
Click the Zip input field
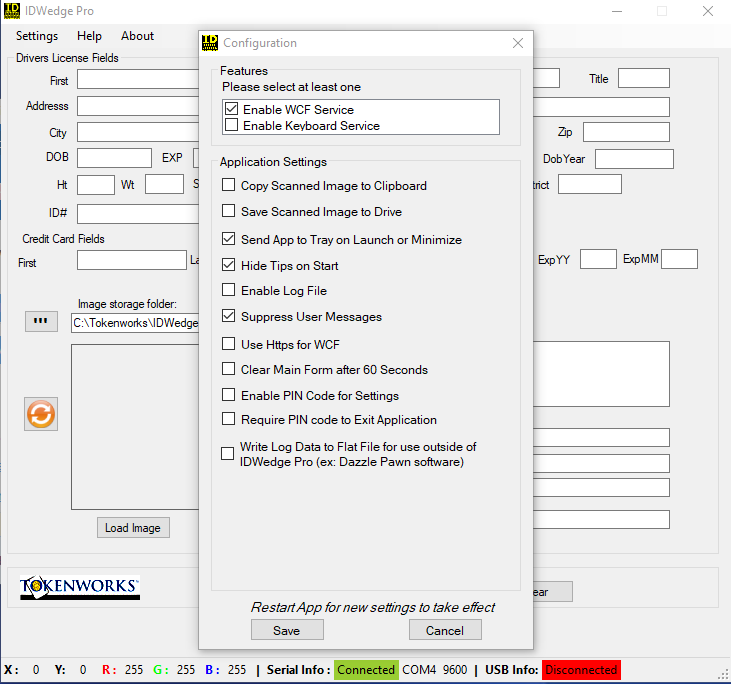pos(626,132)
